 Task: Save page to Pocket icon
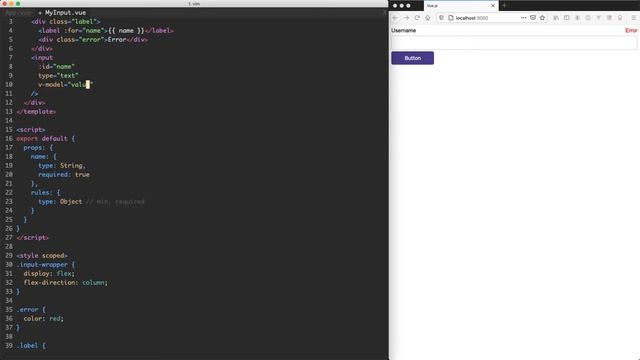[533, 18]
